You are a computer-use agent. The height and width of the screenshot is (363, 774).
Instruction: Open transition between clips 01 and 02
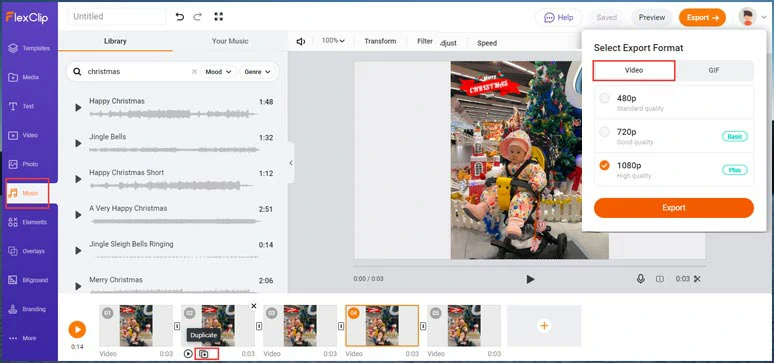(177, 326)
